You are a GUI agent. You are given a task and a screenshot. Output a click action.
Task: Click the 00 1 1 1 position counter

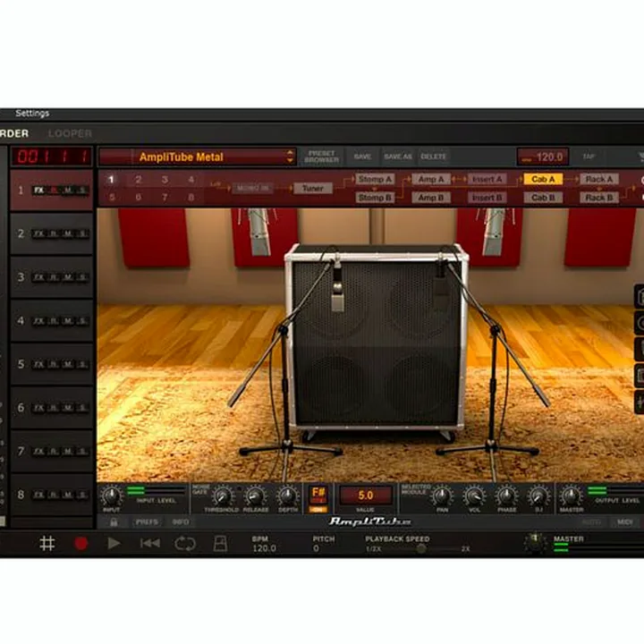(x=52, y=157)
